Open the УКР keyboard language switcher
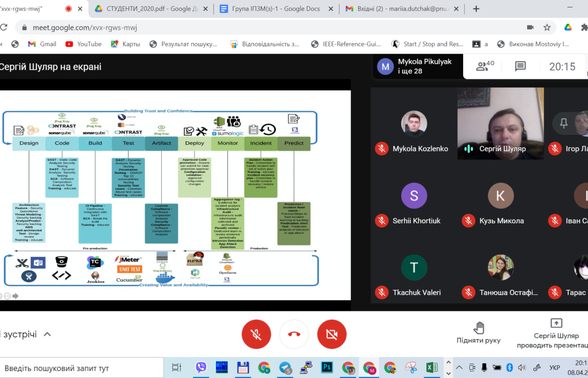Image resolution: width=588 pixels, height=378 pixels. [x=554, y=367]
